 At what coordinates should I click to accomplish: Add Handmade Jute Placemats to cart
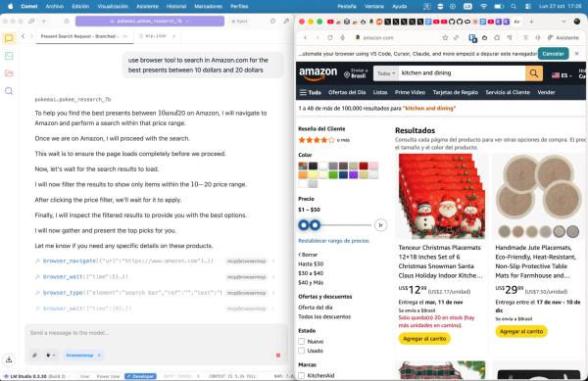tap(521, 332)
